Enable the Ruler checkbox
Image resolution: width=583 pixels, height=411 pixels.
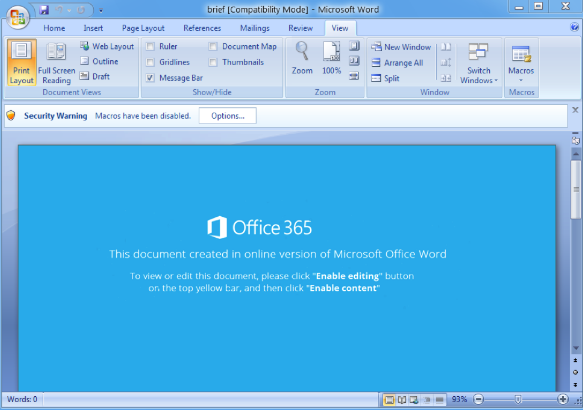[150, 46]
